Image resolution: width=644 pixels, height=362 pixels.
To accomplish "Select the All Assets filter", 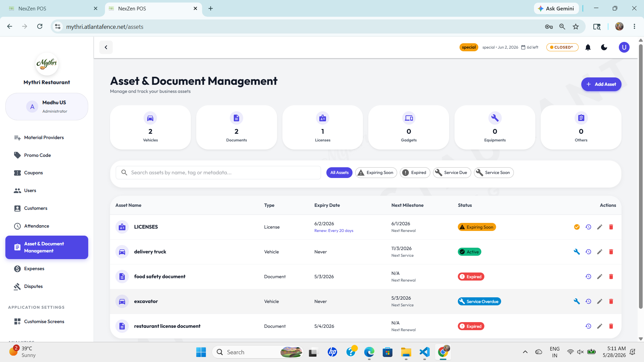I will tap(339, 173).
